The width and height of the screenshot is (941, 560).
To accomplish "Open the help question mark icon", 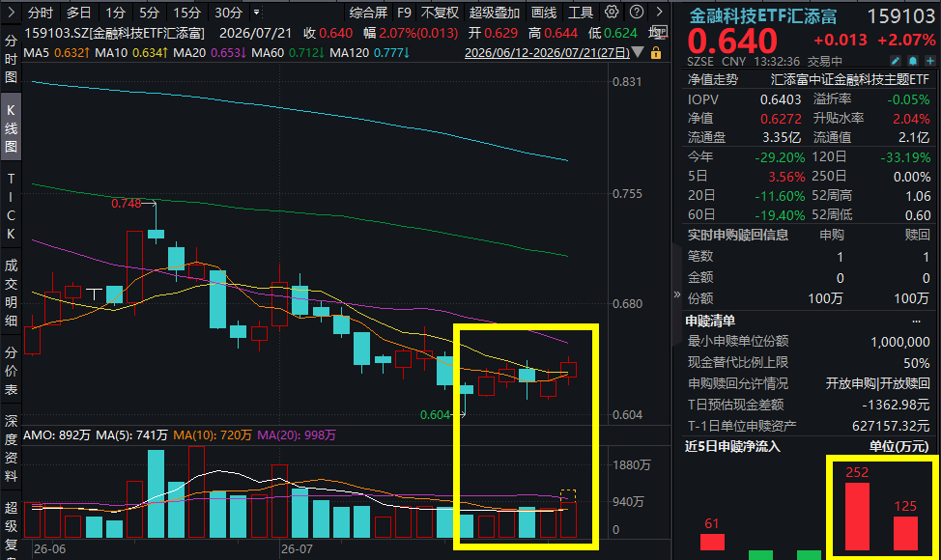I will [637, 12].
